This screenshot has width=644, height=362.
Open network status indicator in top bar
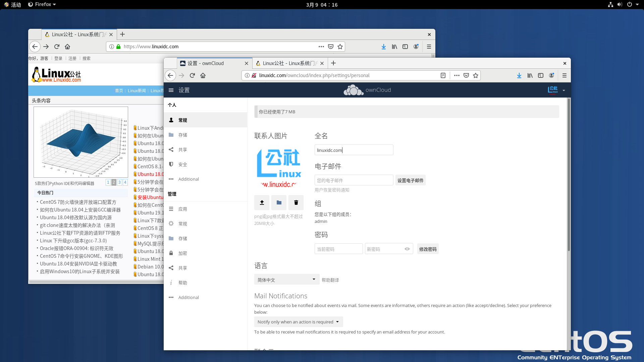tap(610, 4)
